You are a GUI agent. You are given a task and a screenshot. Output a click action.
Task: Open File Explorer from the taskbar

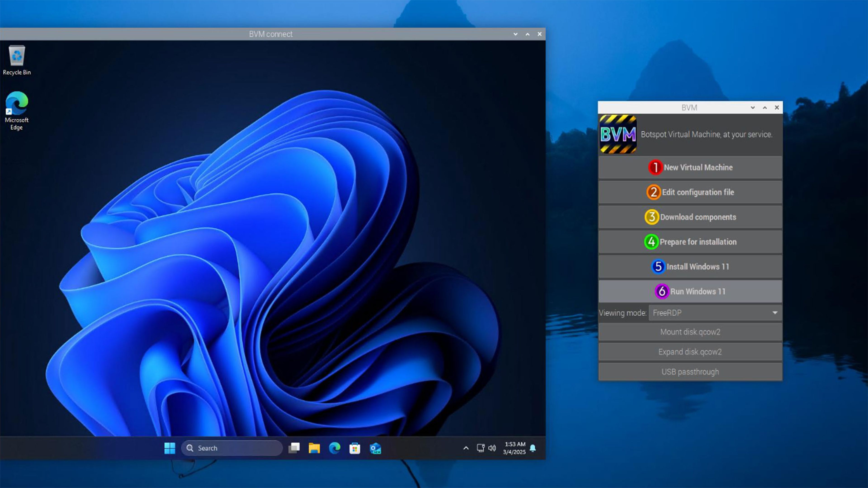pyautogui.click(x=314, y=448)
